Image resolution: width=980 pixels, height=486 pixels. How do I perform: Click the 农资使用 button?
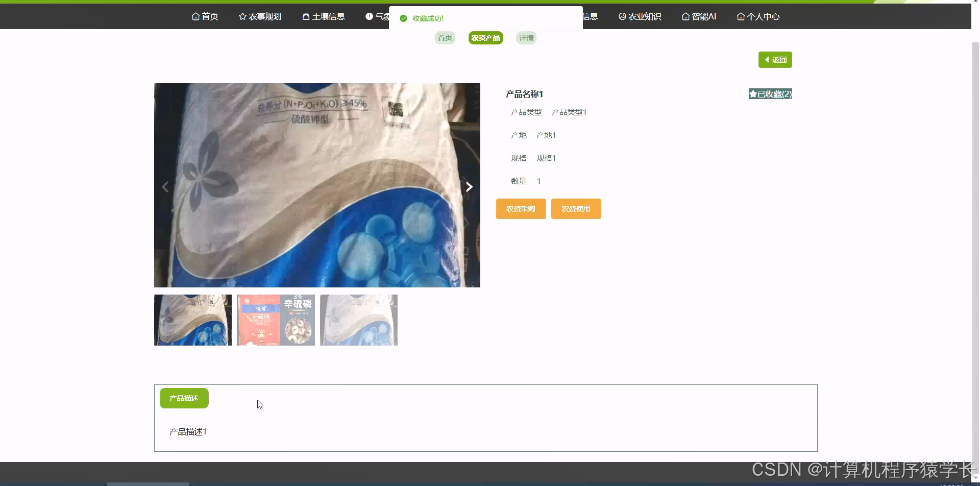[575, 208]
